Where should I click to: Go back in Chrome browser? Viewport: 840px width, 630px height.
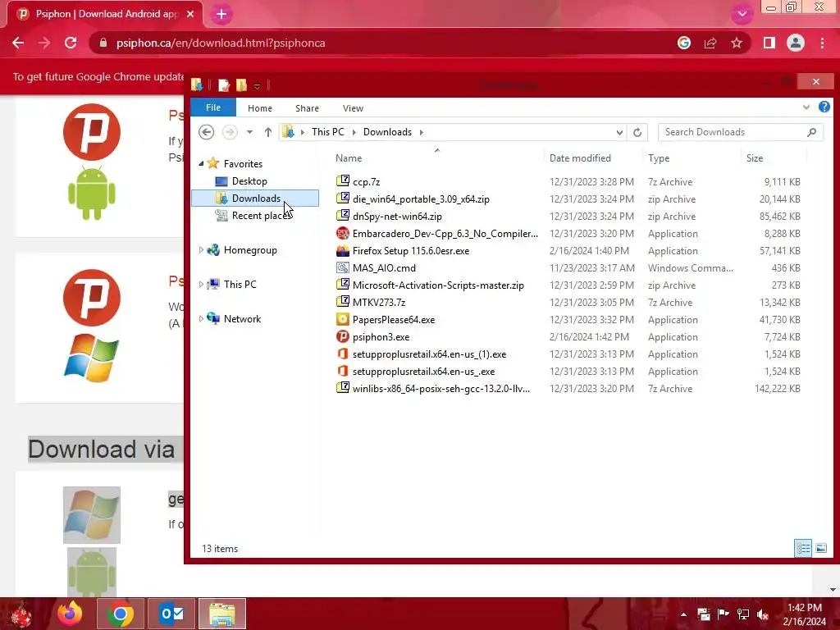(x=18, y=43)
